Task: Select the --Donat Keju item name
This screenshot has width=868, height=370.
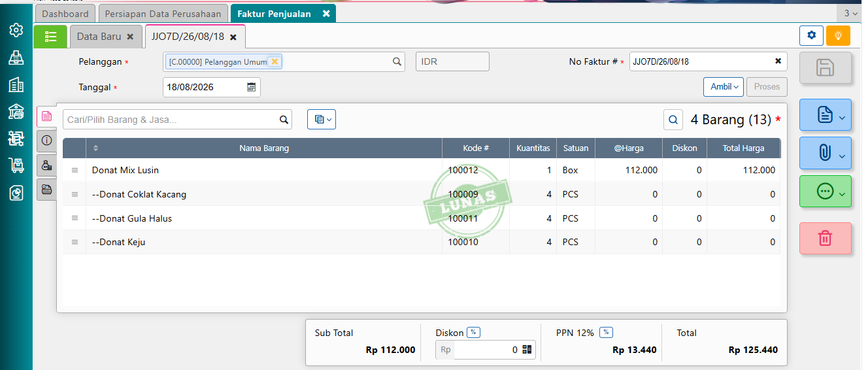Action: [x=118, y=242]
